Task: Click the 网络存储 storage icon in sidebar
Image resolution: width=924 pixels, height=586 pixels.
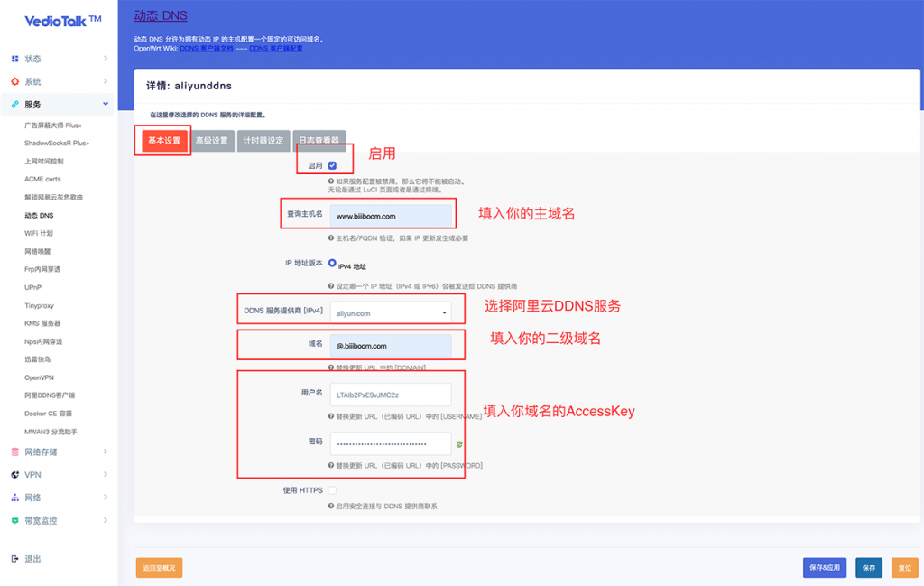Action: tap(14, 451)
